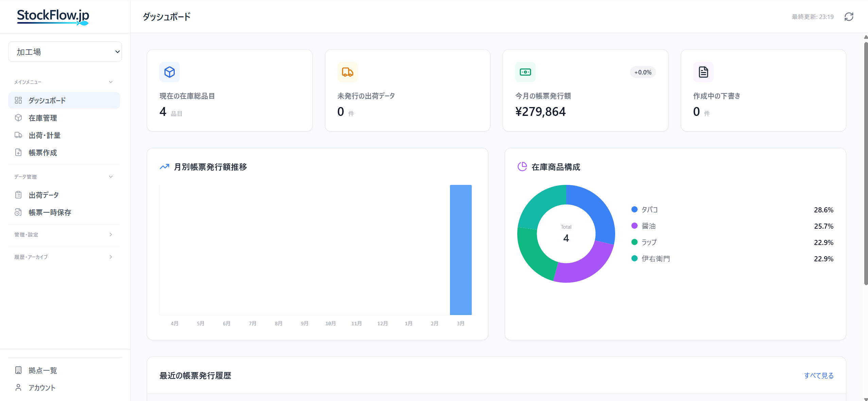Expand the 管理・設定 section
868x401 pixels.
tap(110, 234)
